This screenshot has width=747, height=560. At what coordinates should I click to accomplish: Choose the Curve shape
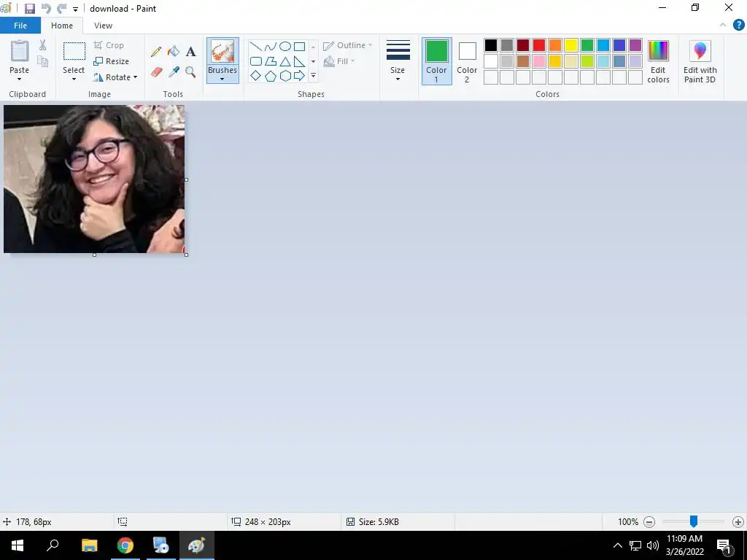(271, 47)
